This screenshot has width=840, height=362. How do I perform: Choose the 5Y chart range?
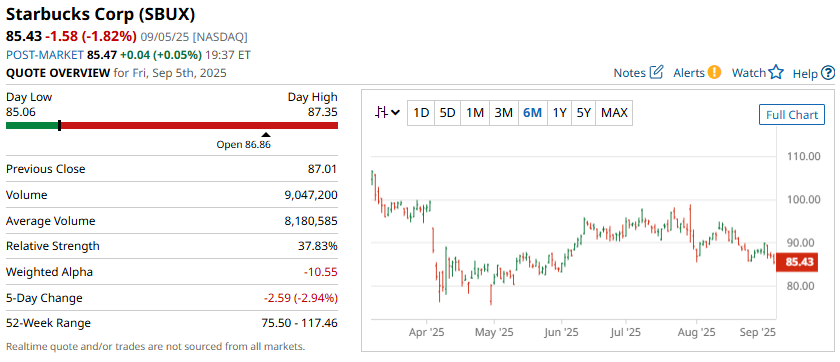583,113
